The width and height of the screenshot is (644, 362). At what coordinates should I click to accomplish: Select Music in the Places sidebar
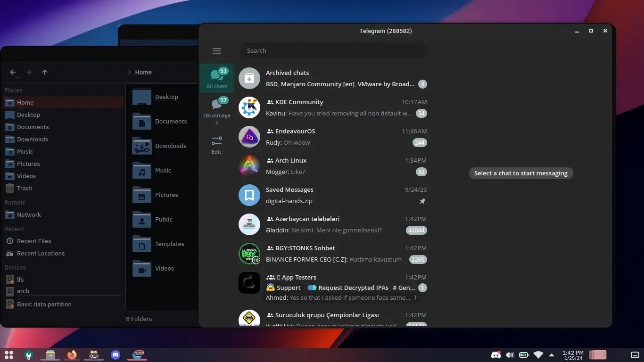pos(64,151)
